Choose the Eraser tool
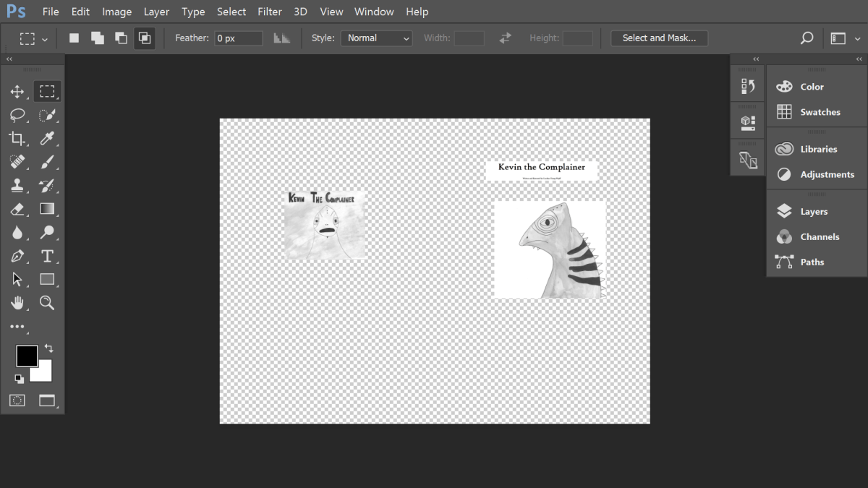This screenshot has width=868, height=488. point(18,209)
